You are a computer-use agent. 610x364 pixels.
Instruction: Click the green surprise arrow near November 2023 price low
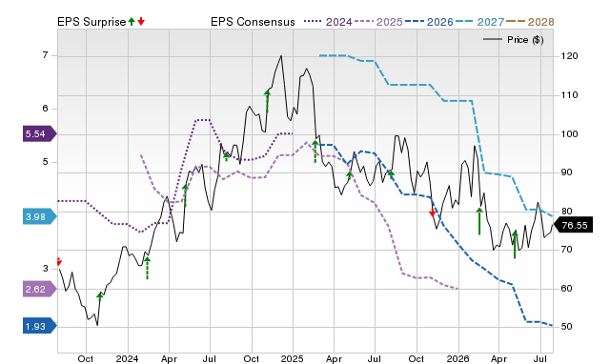click(x=100, y=296)
